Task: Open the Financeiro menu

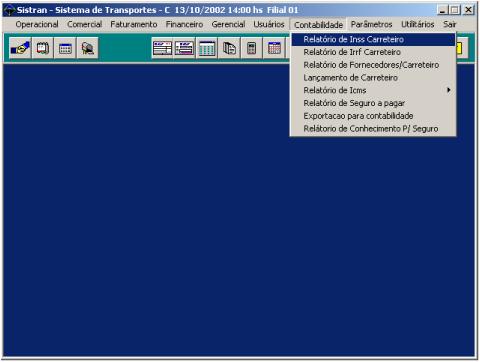Action: [184, 24]
